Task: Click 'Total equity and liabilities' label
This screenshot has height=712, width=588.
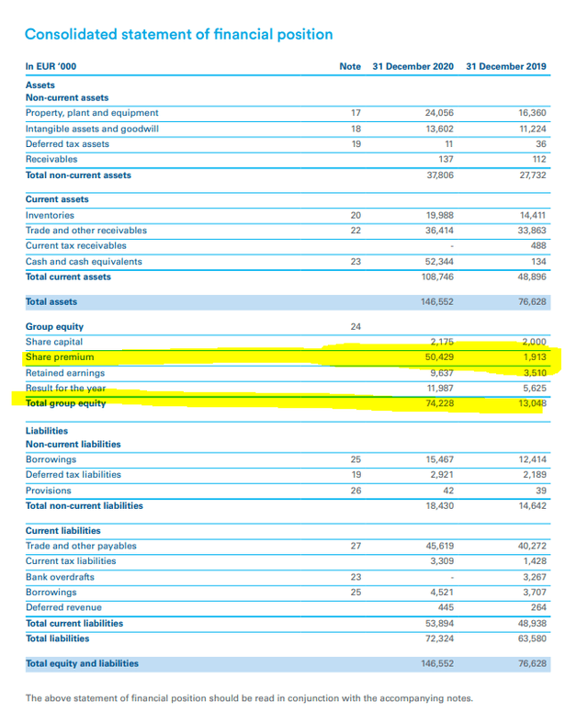Action: click(82, 663)
